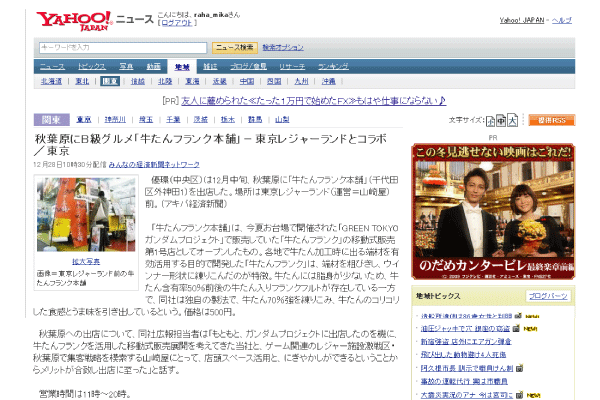Select the 地域 tab
The height and width of the screenshot is (400, 600).
click(182, 67)
